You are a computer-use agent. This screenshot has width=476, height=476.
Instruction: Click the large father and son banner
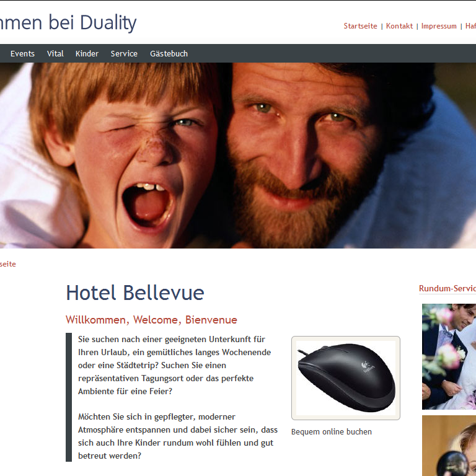pyautogui.click(x=238, y=156)
